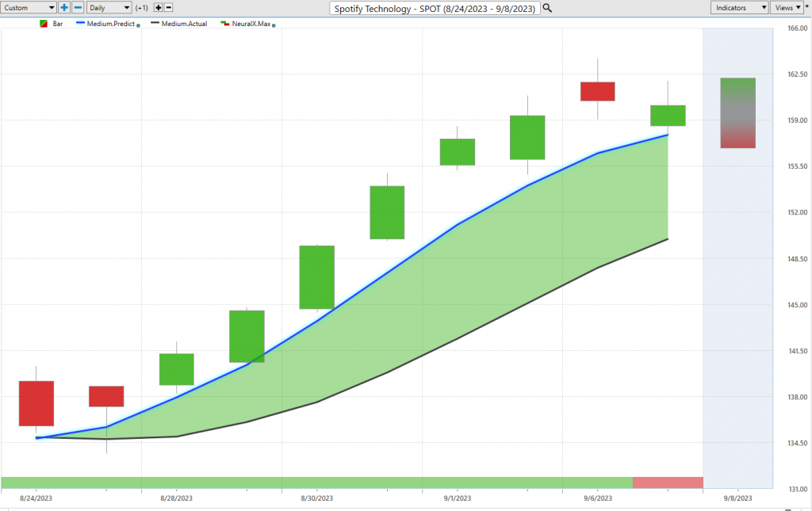
Task: Click the blue minus zoom-out button
Action: [x=78, y=8]
